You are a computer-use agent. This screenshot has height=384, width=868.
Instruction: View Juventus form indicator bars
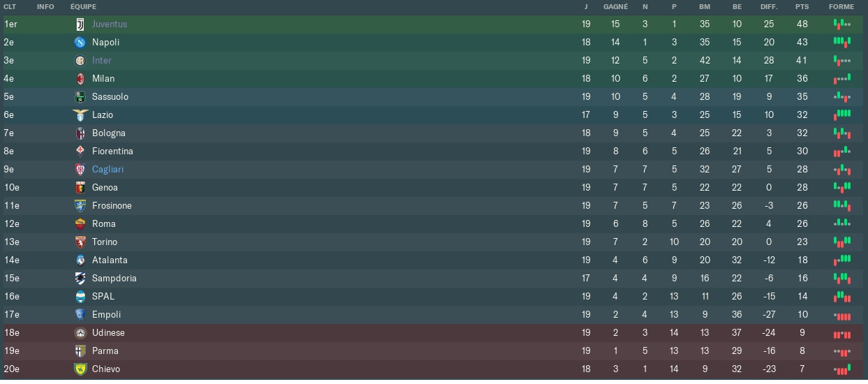[841, 24]
